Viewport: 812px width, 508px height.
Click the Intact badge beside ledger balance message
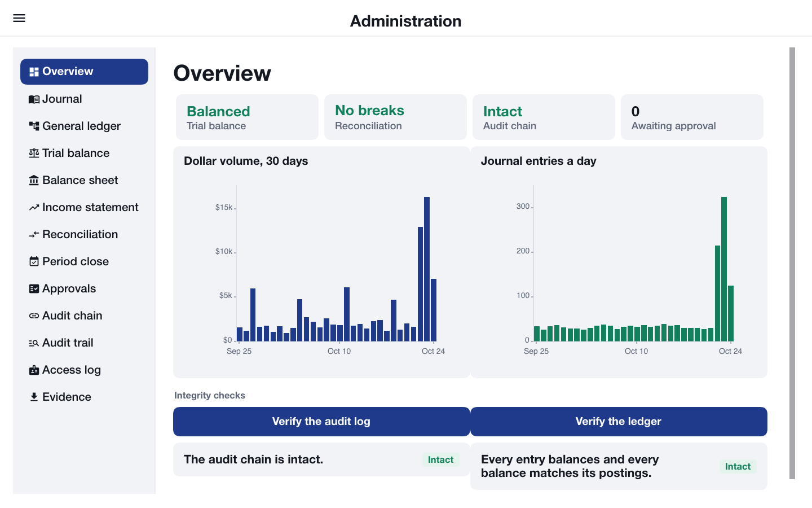[738, 466]
